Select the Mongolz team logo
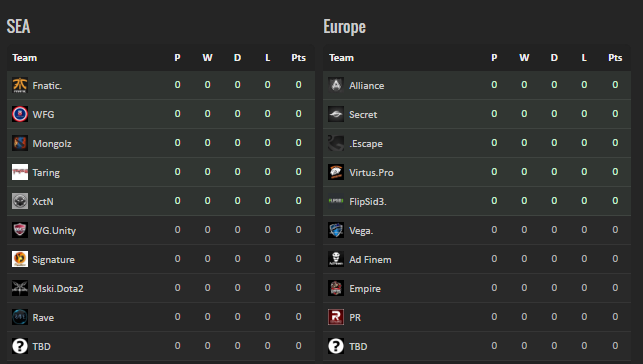This screenshot has width=643, height=364. pos(20,143)
